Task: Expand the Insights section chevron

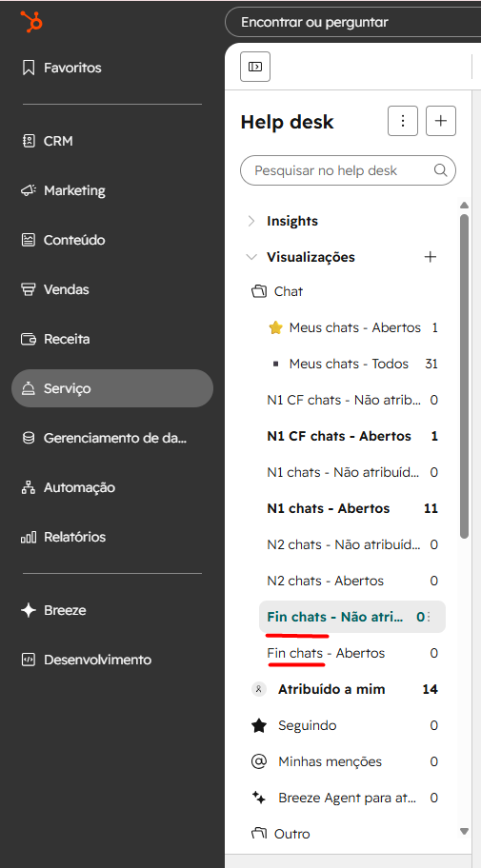Action: [x=251, y=221]
